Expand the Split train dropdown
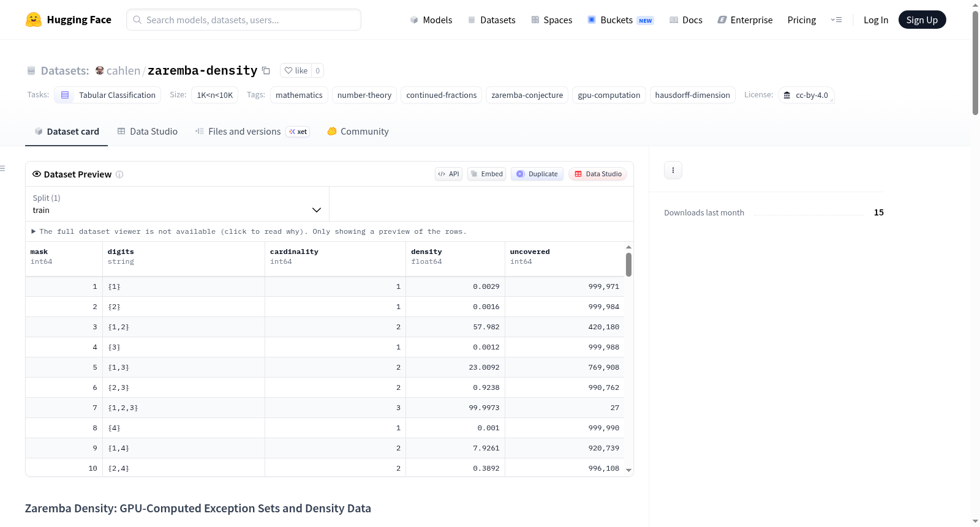980x527 pixels. pyautogui.click(x=177, y=204)
